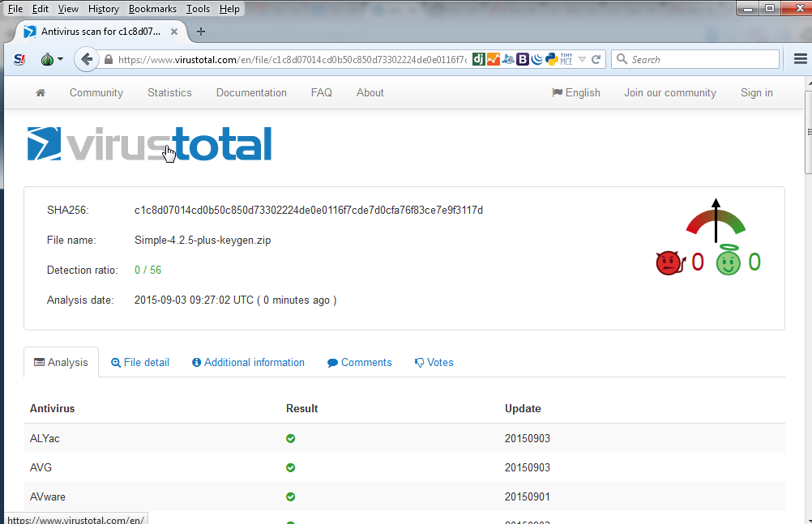This screenshot has width=812, height=524.
Task: Click the Sign in link
Action: [x=756, y=93]
